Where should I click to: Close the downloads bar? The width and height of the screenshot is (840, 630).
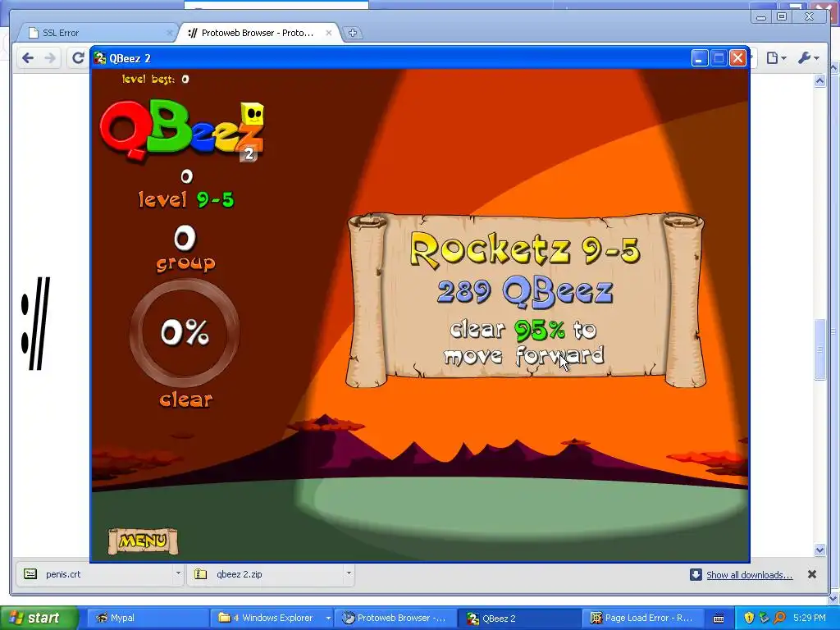click(811, 574)
